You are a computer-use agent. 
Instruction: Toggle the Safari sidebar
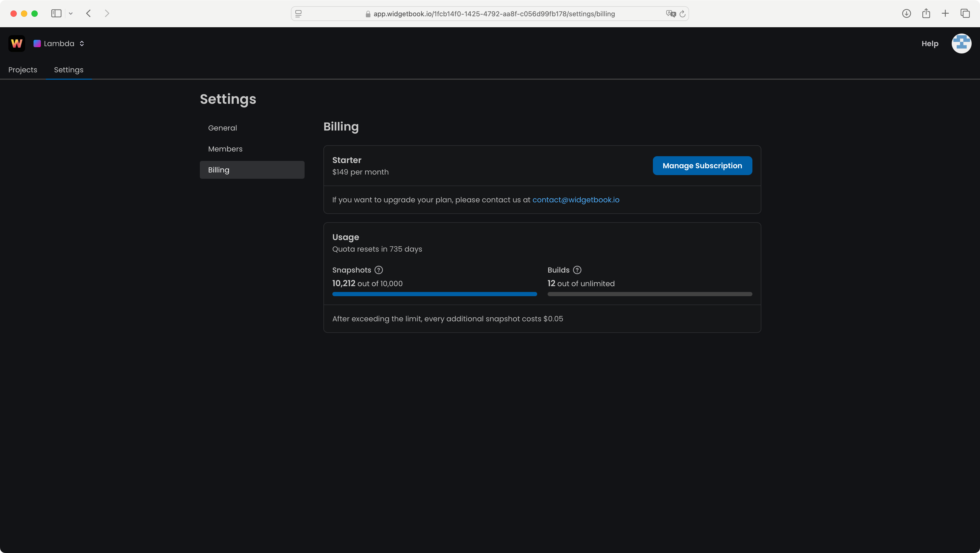pos(56,14)
